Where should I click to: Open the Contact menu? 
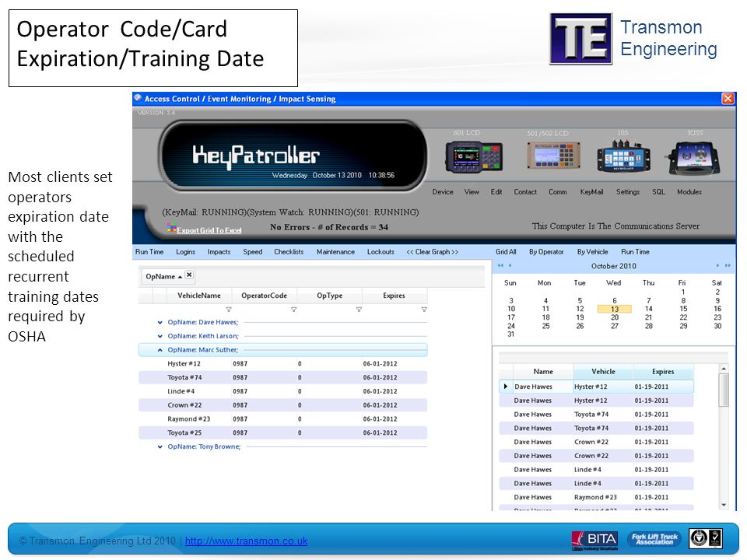tap(525, 192)
